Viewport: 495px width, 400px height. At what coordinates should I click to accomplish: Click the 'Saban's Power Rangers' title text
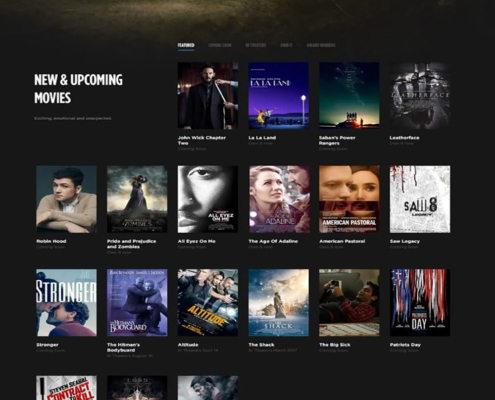pyautogui.click(x=337, y=140)
